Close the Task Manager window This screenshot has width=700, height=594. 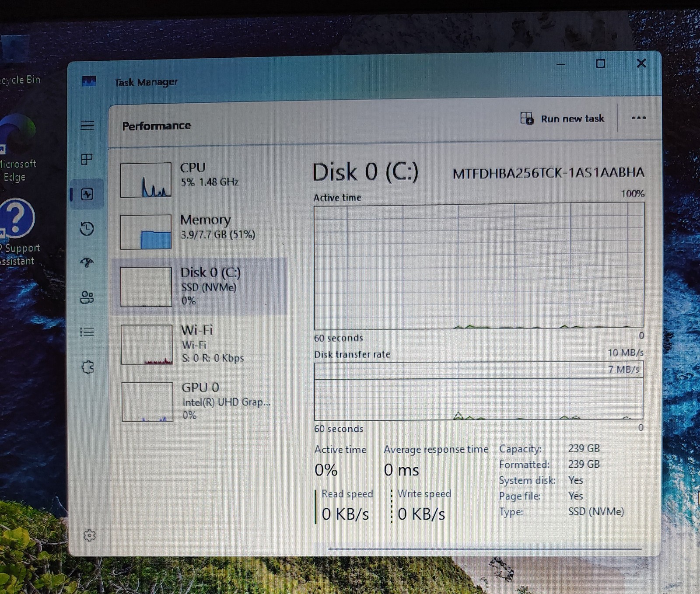641,63
